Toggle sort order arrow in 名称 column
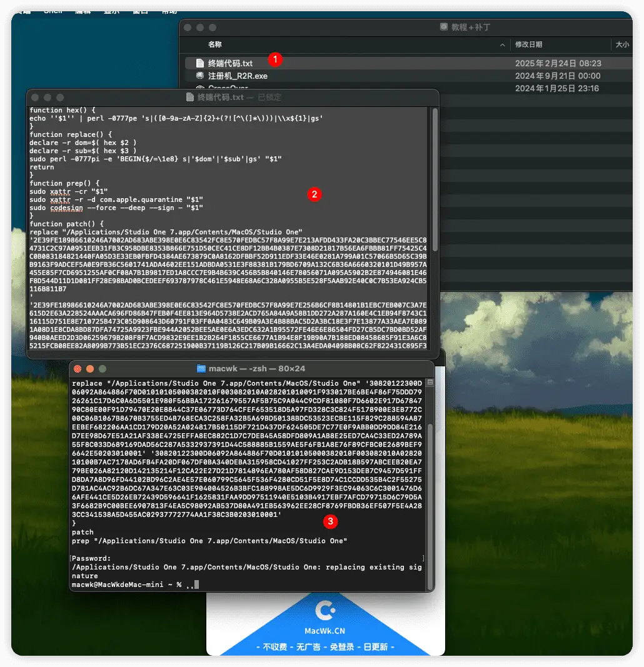 (x=503, y=45)
